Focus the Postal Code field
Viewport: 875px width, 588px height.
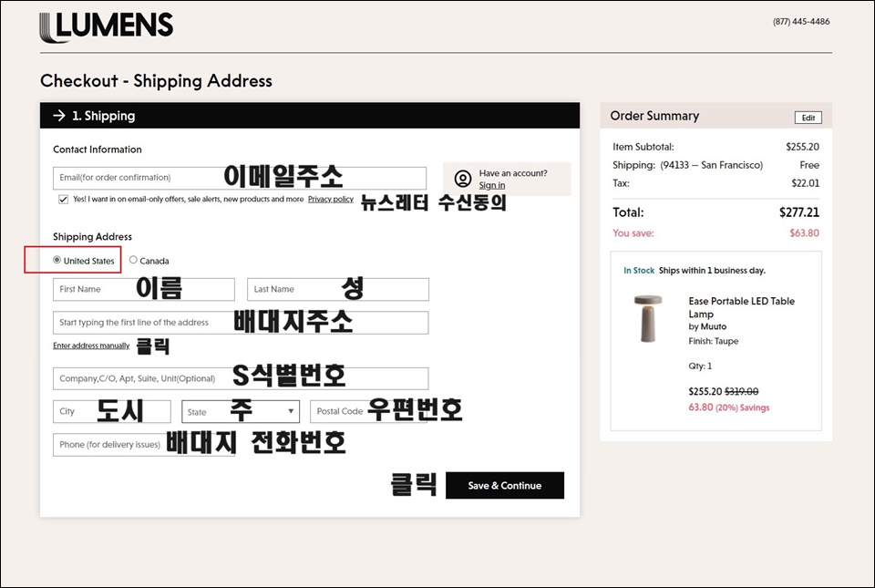click(368, 412)
